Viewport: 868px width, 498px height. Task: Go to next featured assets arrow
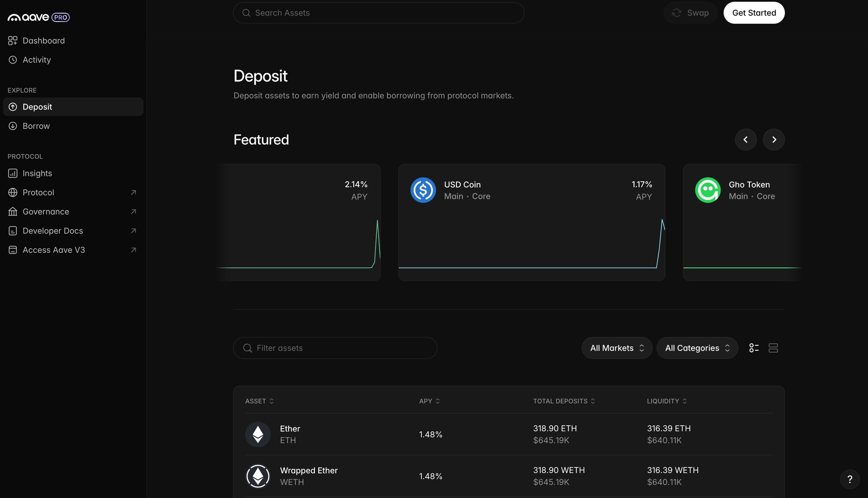point(773,140)
